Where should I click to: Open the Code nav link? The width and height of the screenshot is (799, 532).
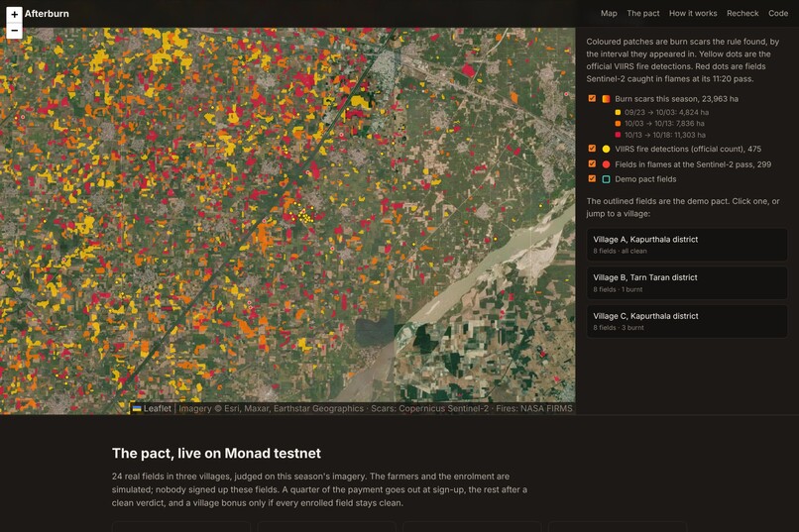click(778, 13)
